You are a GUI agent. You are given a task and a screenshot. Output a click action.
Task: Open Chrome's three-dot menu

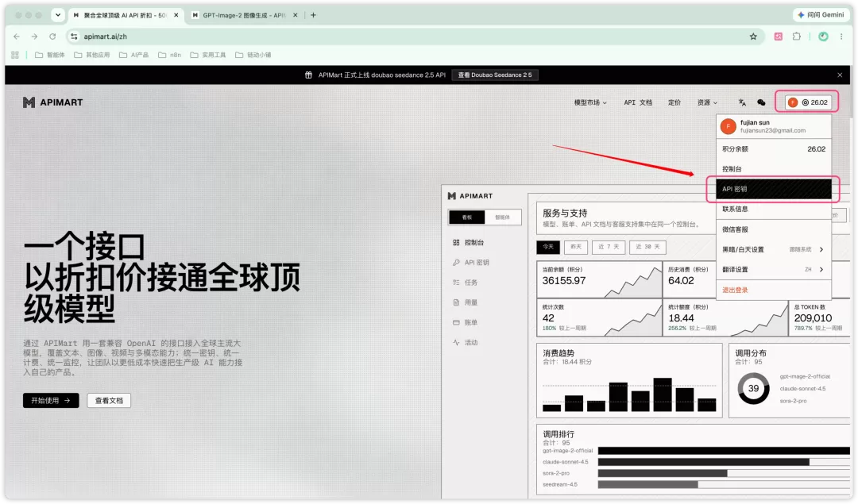pos(841,37)
